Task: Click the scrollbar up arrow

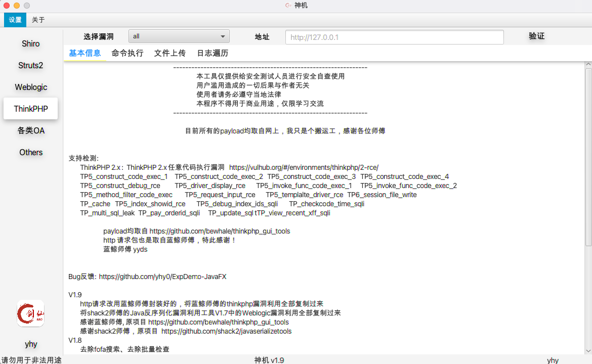Action: pos(588,65)
